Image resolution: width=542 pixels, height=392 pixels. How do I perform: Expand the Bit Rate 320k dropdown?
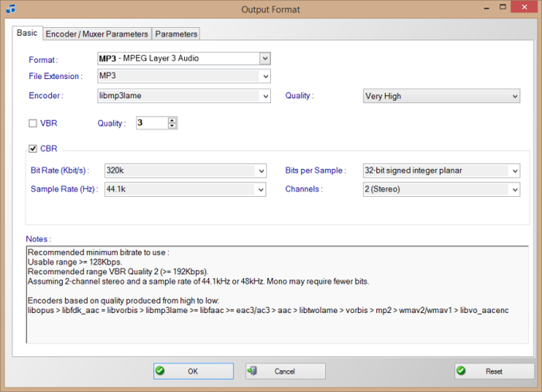click(x=261, y=171)
